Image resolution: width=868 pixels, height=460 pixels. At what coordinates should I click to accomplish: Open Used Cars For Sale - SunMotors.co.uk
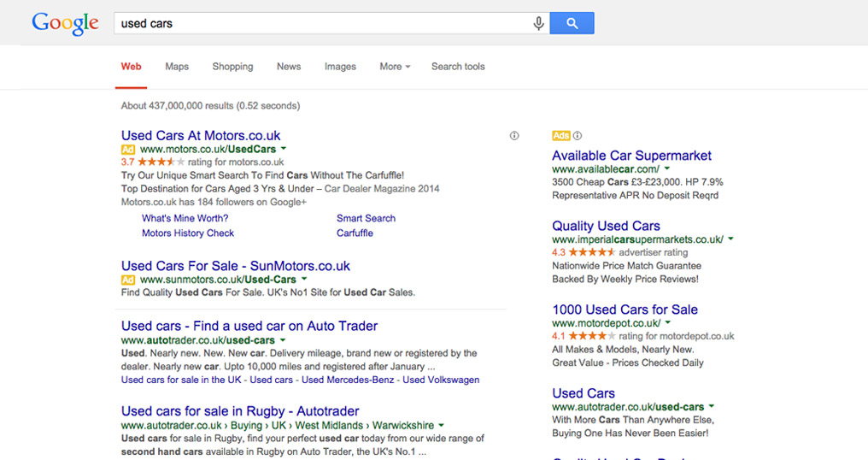(236, 266)
